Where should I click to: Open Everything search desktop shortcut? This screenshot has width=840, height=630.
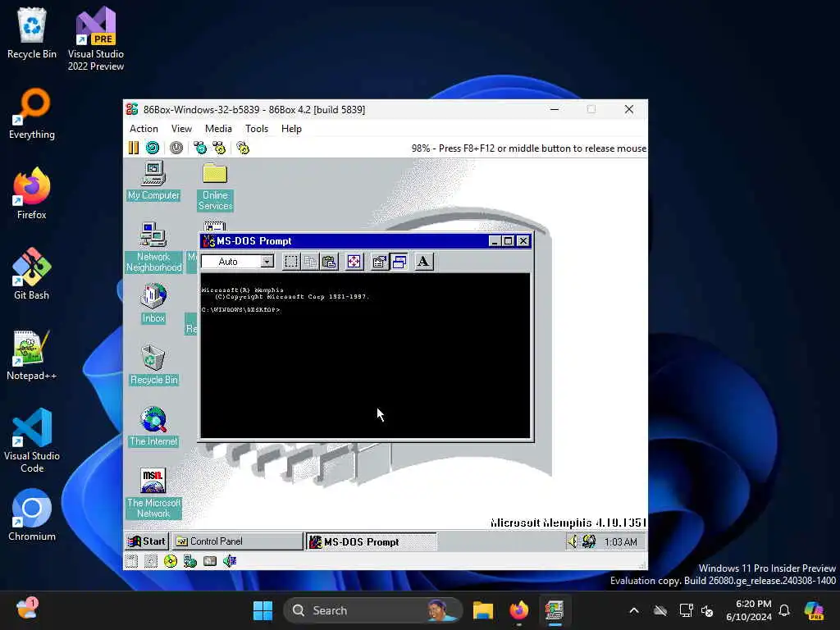tap(32, 113)
